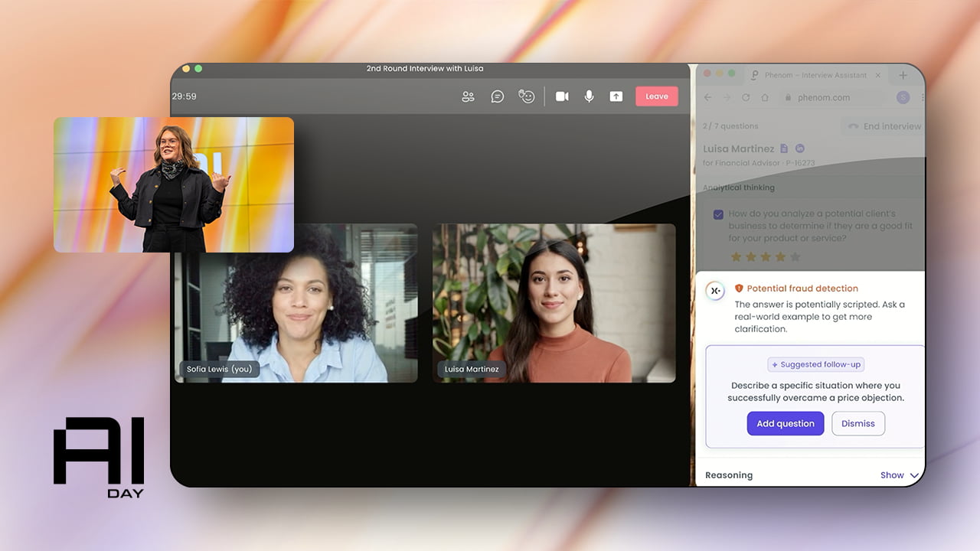Go to the browser home page

(764, 97)
